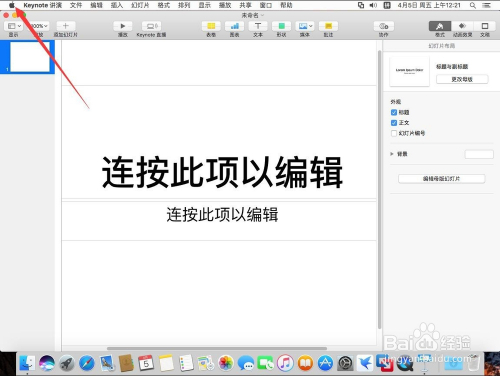Open the Media toolbar dropdown
The image size is (500, 376).
tap(305, 26)
